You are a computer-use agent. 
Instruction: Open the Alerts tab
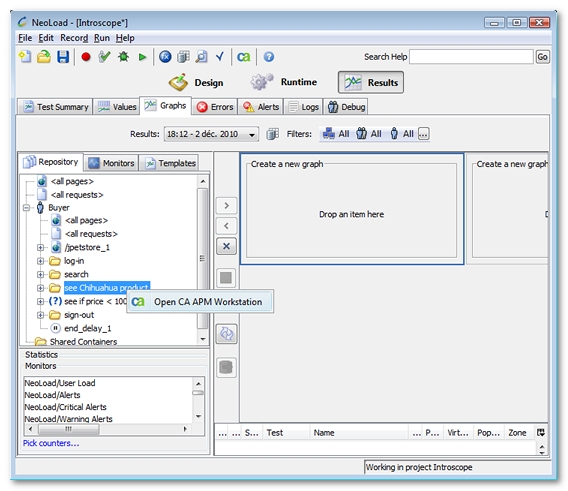(x=260, y=107)
